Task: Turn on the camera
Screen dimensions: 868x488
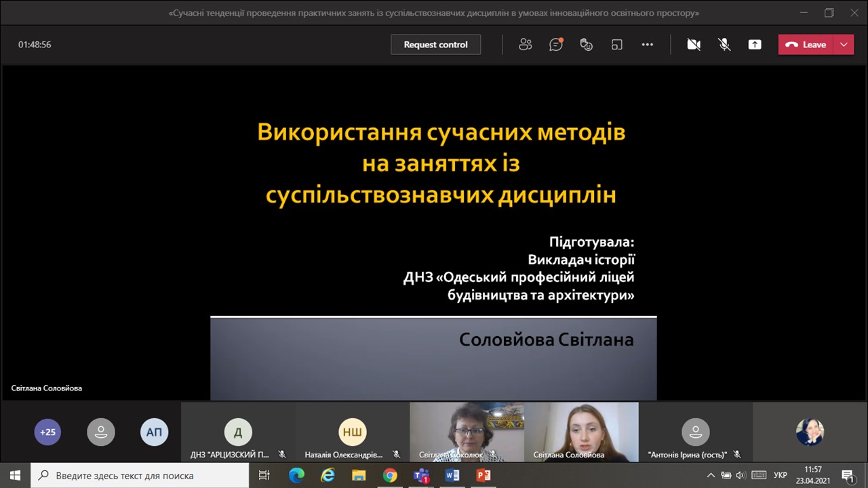Action: click(694, 45)
